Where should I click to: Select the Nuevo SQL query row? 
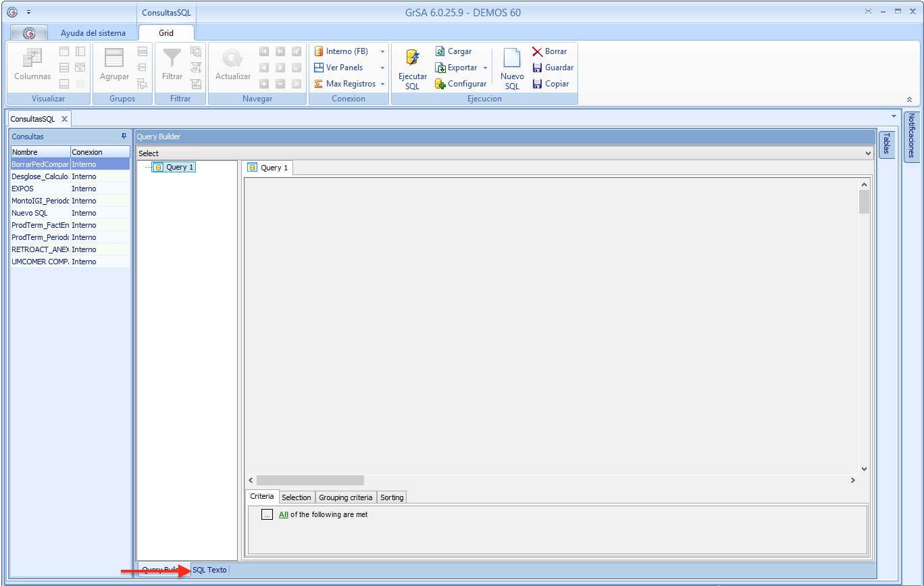click(70, 213)
